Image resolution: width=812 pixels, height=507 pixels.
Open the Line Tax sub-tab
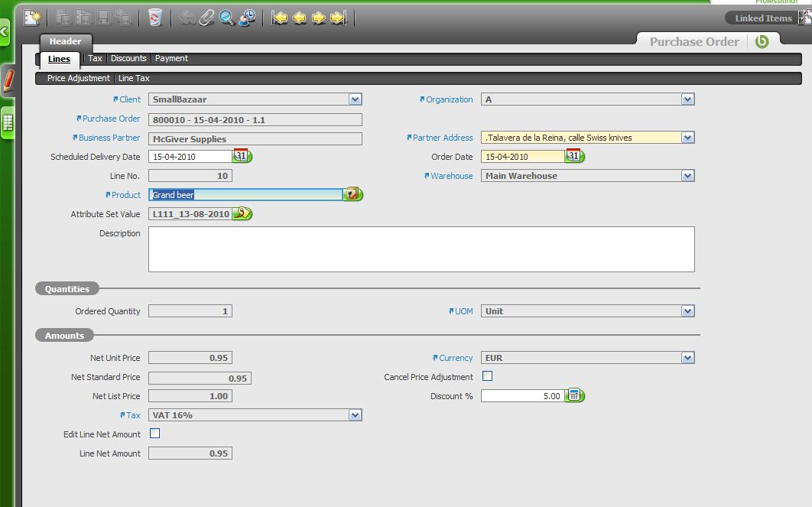134,79
